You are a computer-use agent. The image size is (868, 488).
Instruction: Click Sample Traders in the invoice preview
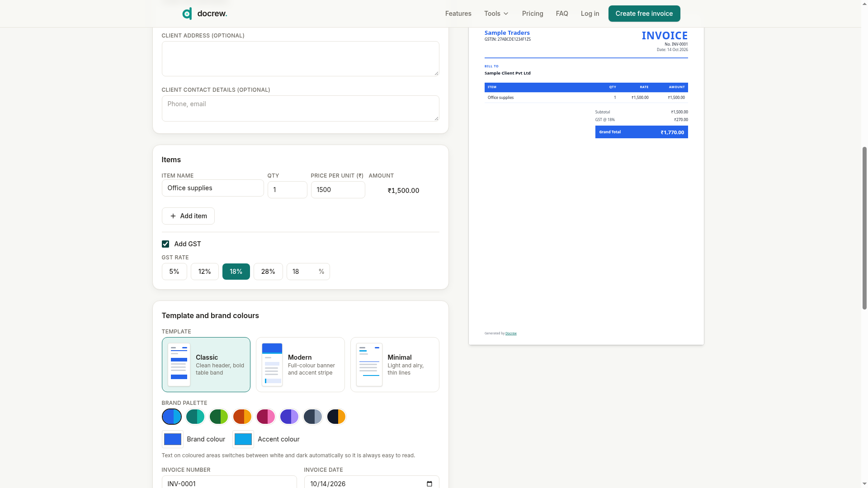coord(507,33)
